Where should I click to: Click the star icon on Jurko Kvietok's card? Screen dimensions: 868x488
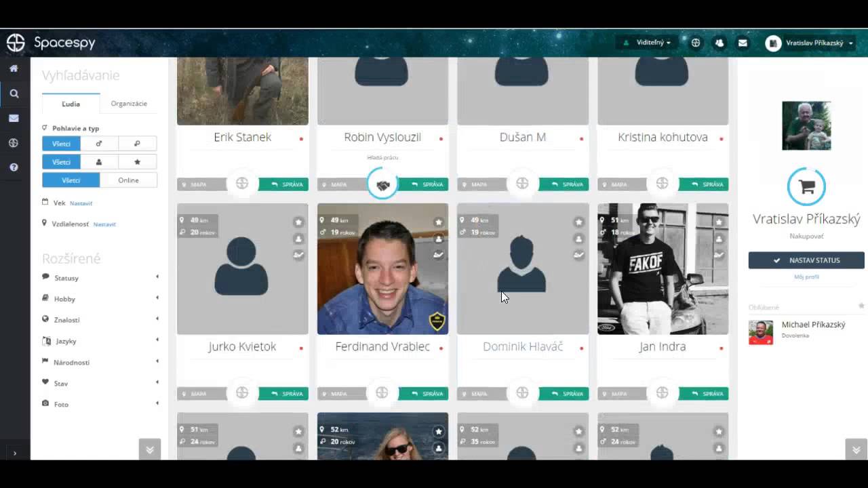pos(298,222)
